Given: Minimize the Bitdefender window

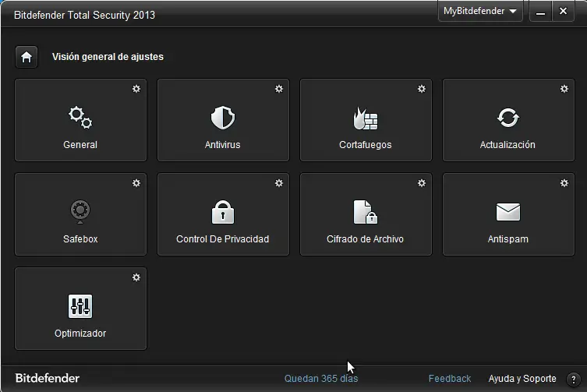Looking at the screenshot, I should point(540,12).
